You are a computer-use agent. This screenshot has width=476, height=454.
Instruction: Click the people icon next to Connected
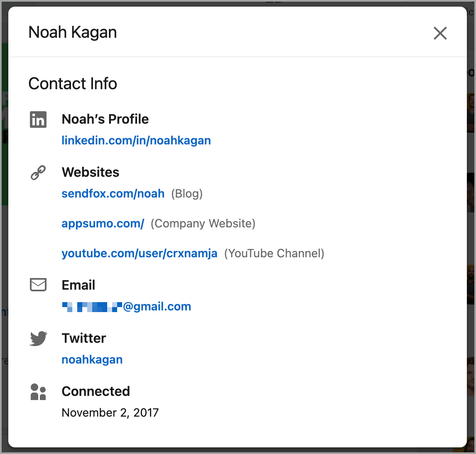click(38, 392)
